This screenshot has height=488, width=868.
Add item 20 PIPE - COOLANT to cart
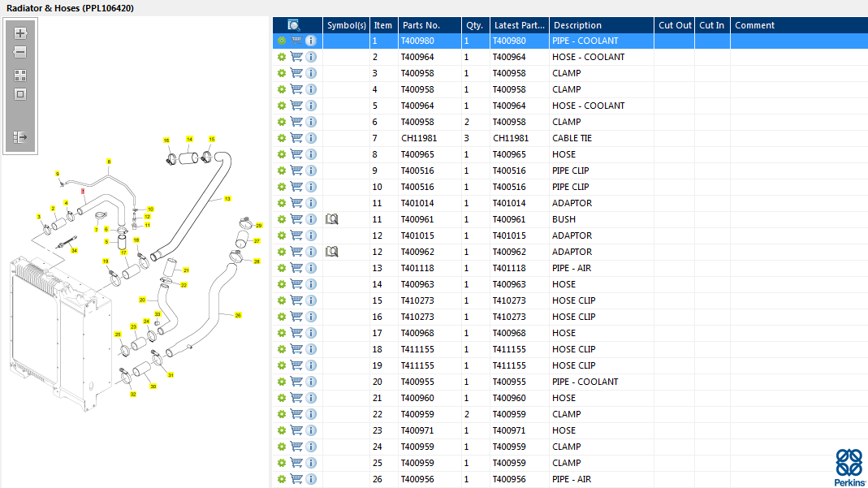296,382
